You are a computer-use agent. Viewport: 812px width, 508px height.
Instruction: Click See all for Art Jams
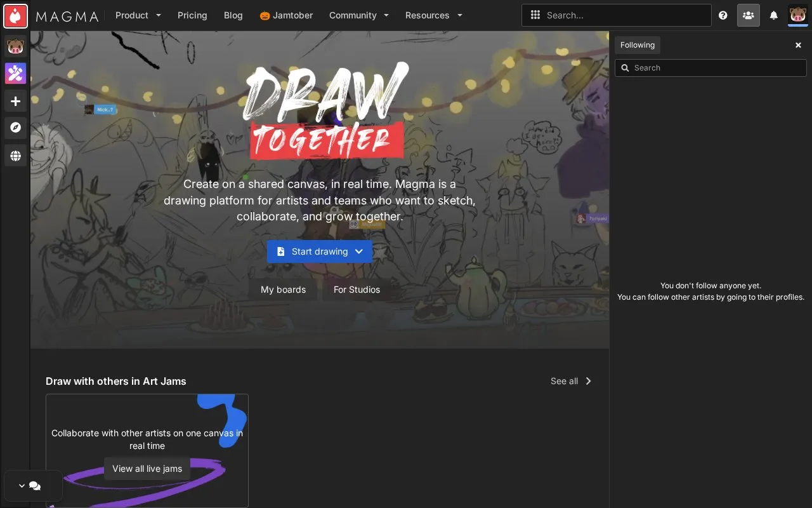[x=571, y=381]
